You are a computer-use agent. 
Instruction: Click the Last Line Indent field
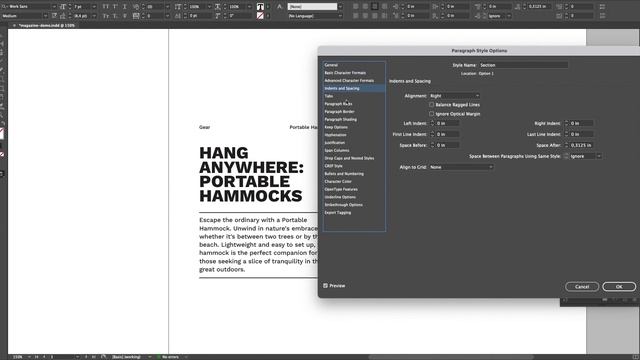582,134
